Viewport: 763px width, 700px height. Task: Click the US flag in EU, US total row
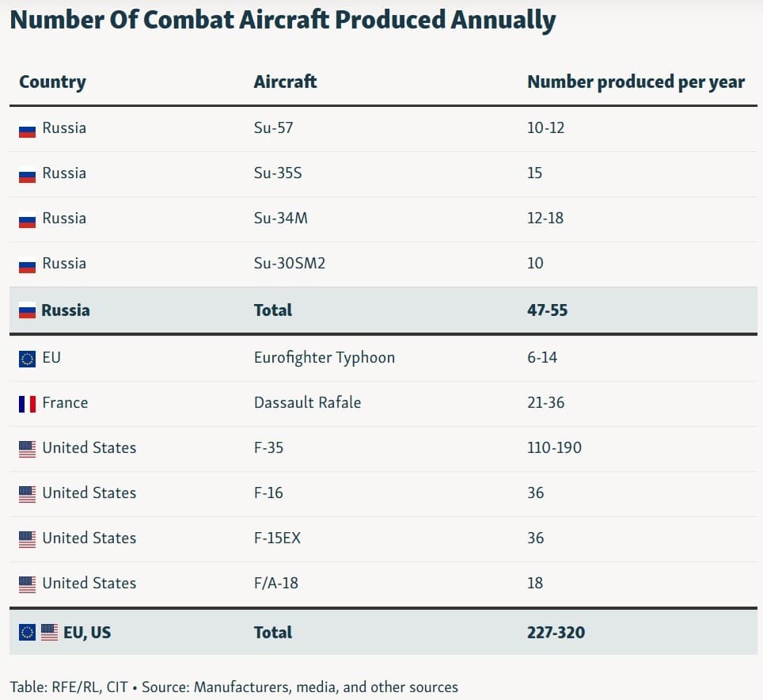pos(49,633)
